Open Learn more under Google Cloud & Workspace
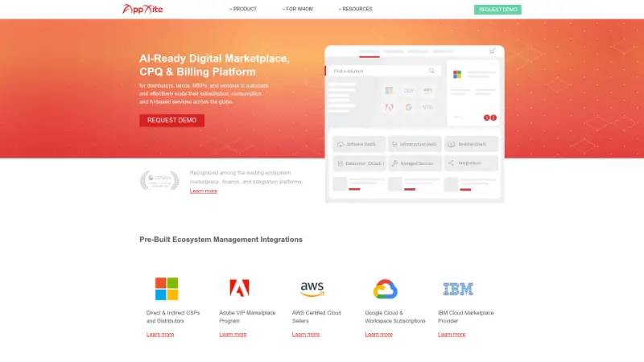 pyautogui.click(x=378, y=335)
